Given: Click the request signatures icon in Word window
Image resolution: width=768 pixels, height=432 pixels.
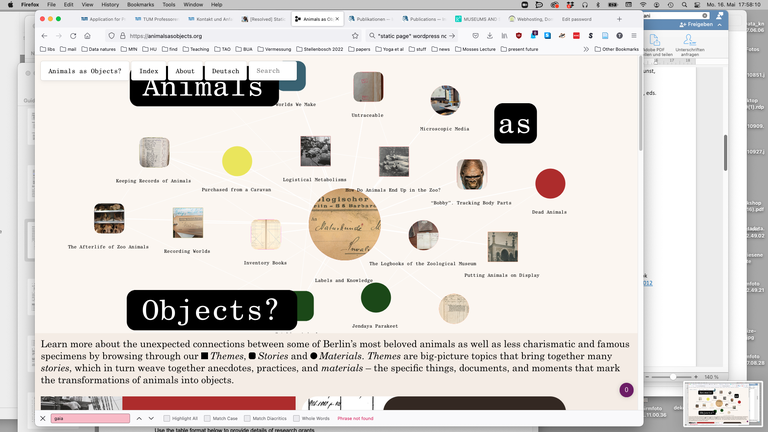Looking at the screenshot, I should pyautogui.click(x=689, y=40).
